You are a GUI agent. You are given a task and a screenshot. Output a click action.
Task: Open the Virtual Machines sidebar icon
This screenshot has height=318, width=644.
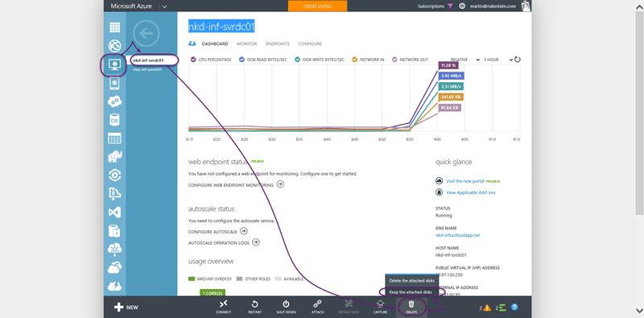114,64
